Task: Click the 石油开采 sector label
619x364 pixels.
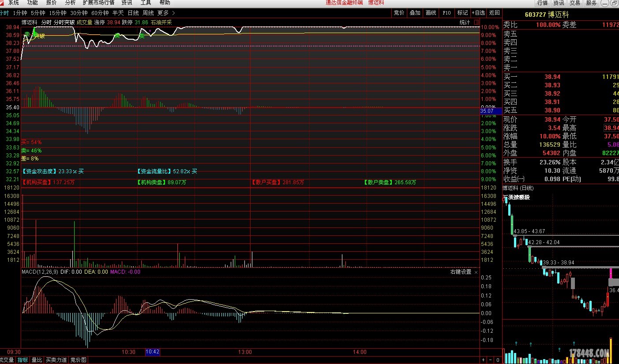Action: [x=161, y=22]
